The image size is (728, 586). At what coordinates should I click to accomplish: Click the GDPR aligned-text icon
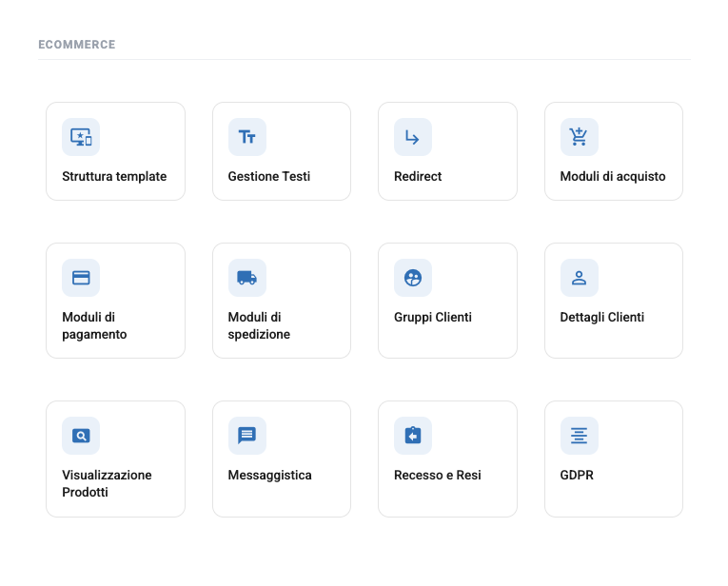pos(579,436)
